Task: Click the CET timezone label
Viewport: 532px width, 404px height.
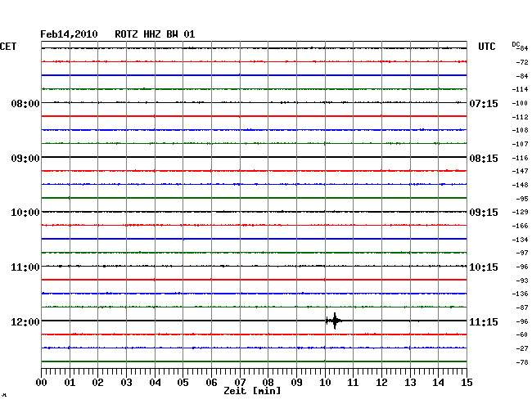Action: tap(8, 47)
